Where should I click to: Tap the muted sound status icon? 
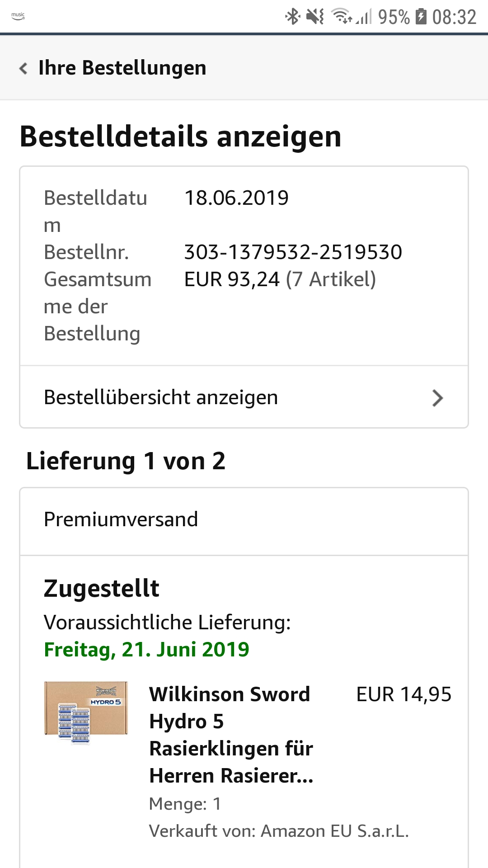tap(315, 17)
